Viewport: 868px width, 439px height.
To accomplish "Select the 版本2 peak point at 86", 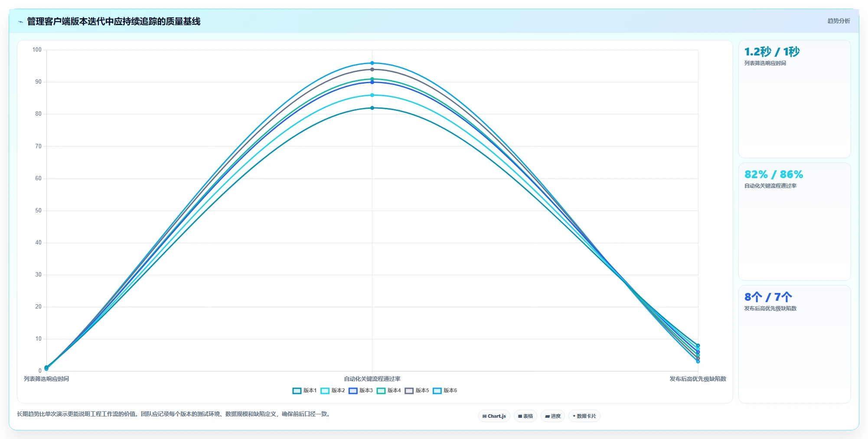I will pos(372,95).
